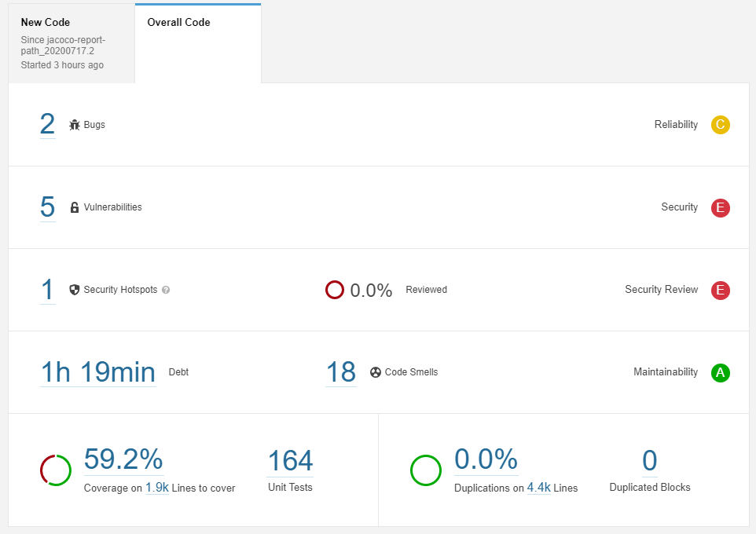The height and width of the screenshot is (534, 756).
Task: Click the Security E rating badge
Action: 721,208
